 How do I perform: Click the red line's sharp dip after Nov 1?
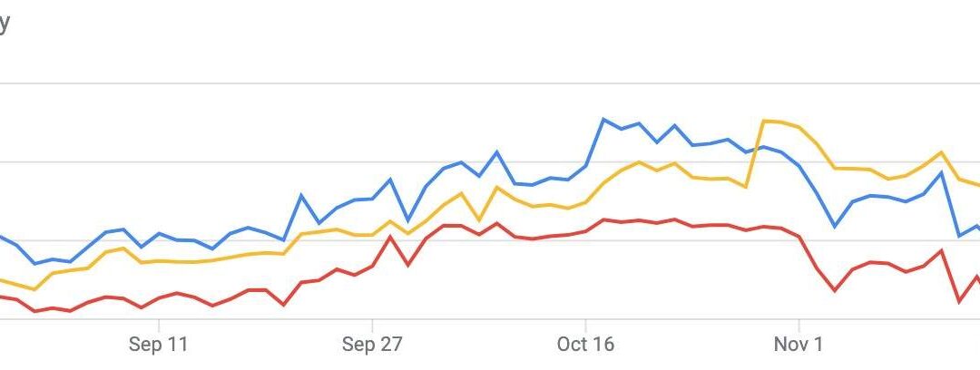835,291
